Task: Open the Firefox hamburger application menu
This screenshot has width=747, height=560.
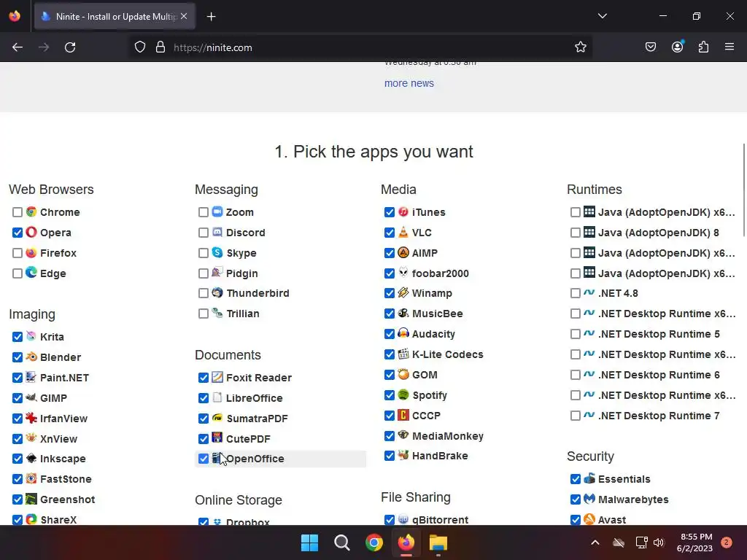Action: click(x=729, y=47)
